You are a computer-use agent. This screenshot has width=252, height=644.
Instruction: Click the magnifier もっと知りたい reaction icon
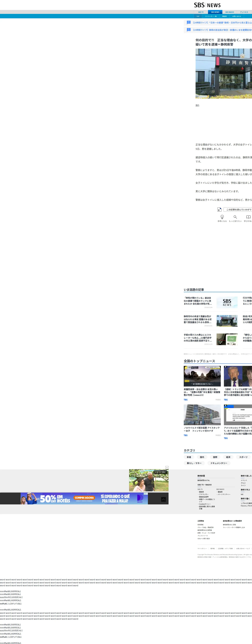[235, 217]
